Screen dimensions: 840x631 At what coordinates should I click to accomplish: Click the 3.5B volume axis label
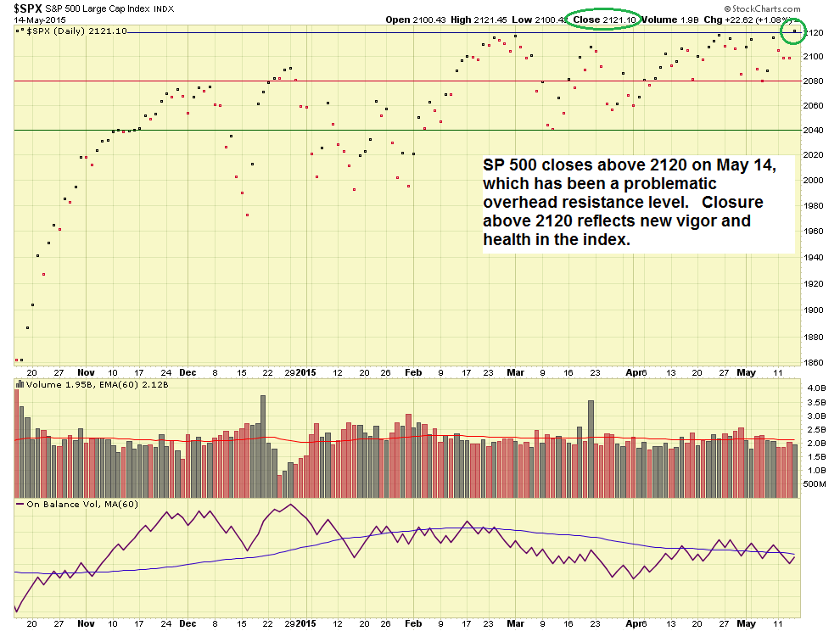[x=816, y=402]
